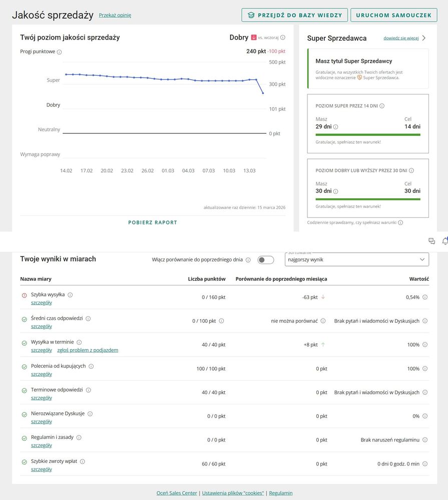This screenshot has width=448, height=500.
Task: Click info icon next to Polecenia od kupujących
Action: (91, 366)
